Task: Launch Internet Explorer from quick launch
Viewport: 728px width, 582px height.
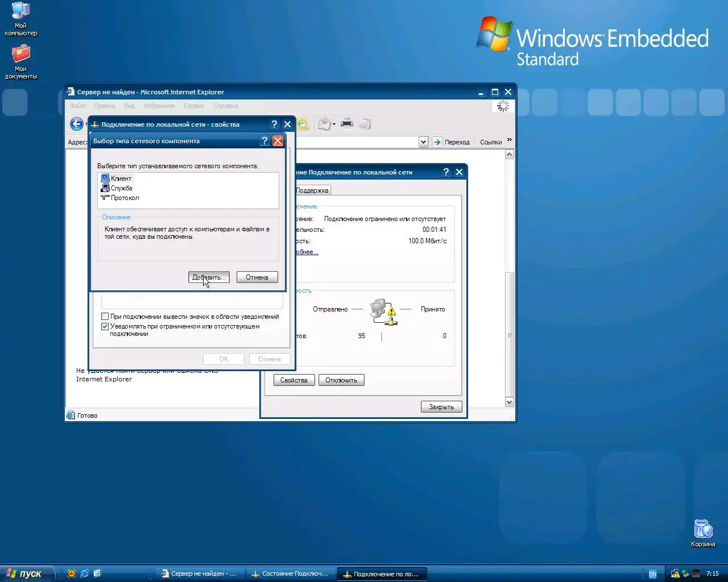Action: [85, 573]
